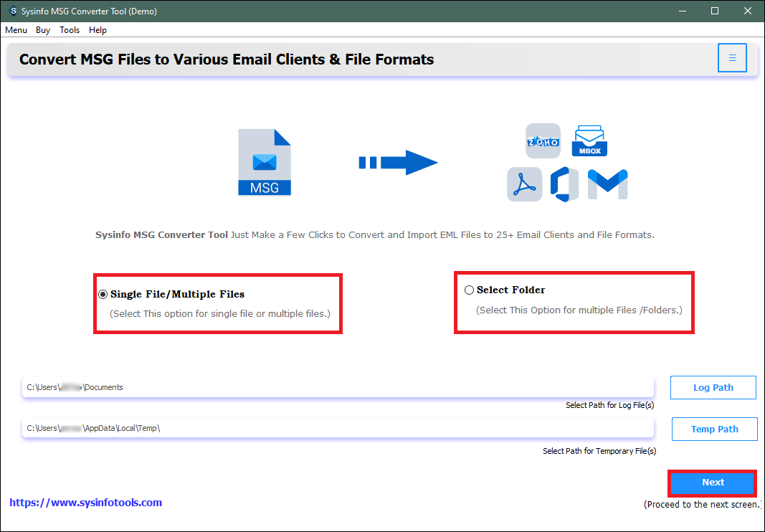
Task: Click the Temp Path button
Action: [x=714, y=429]
